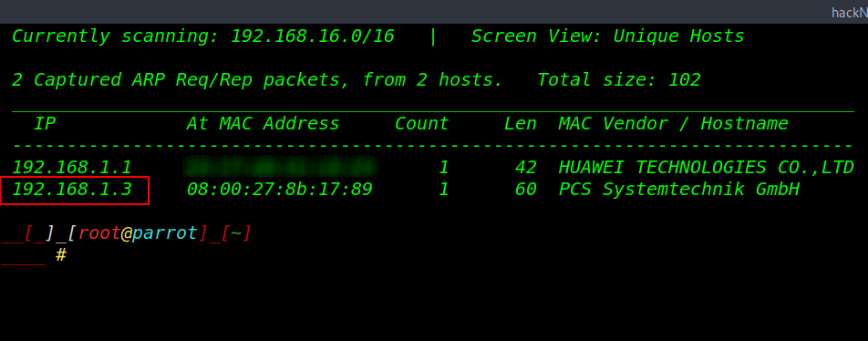Click the blurred MAC address entry

point(280,167)
